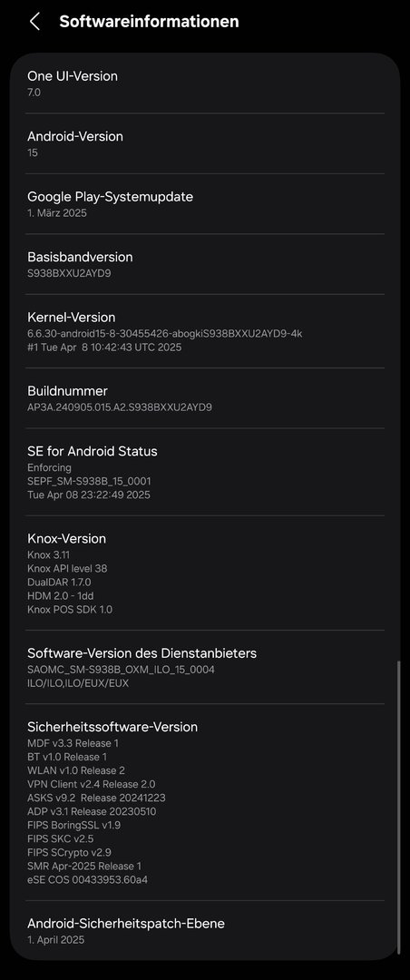Tap the Enforcing status text

coord(49,467)
